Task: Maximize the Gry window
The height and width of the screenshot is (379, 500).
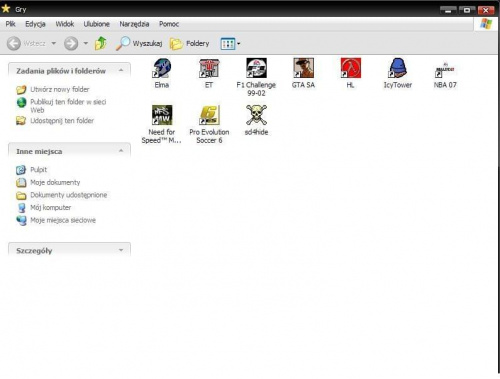Action: (467, 10)
